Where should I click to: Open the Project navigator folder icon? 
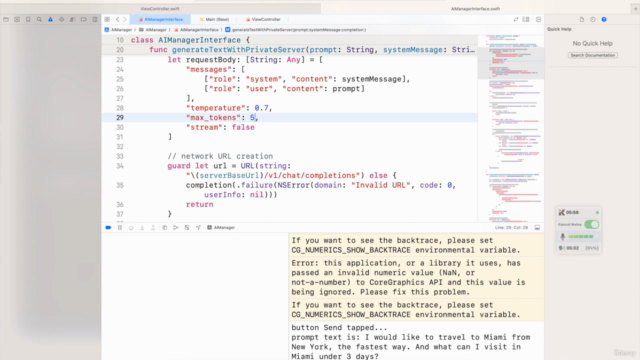(6, 19)
